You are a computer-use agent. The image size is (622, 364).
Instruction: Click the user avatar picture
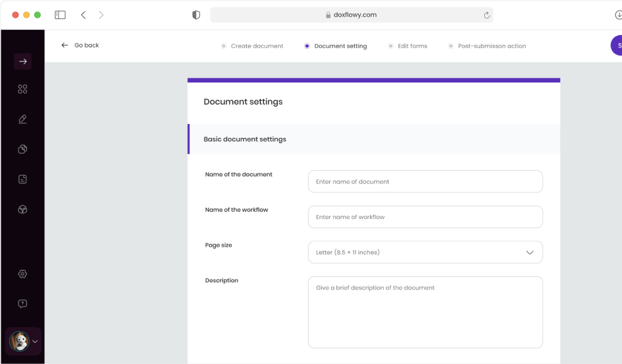pyautogui.click(x=19, y=342)
